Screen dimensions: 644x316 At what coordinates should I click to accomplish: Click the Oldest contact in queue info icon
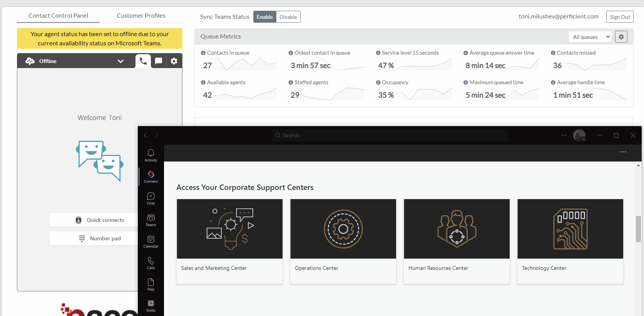[x=291, y=53]
